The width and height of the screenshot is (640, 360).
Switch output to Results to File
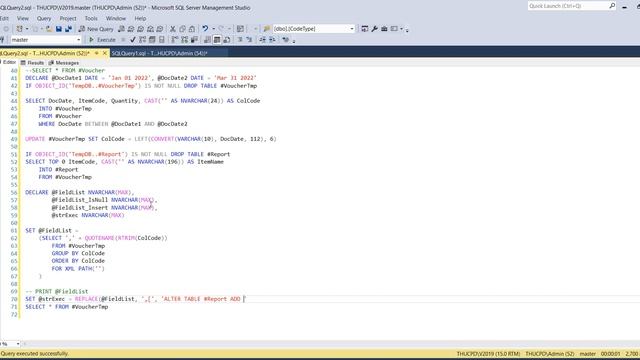[227, 40]
